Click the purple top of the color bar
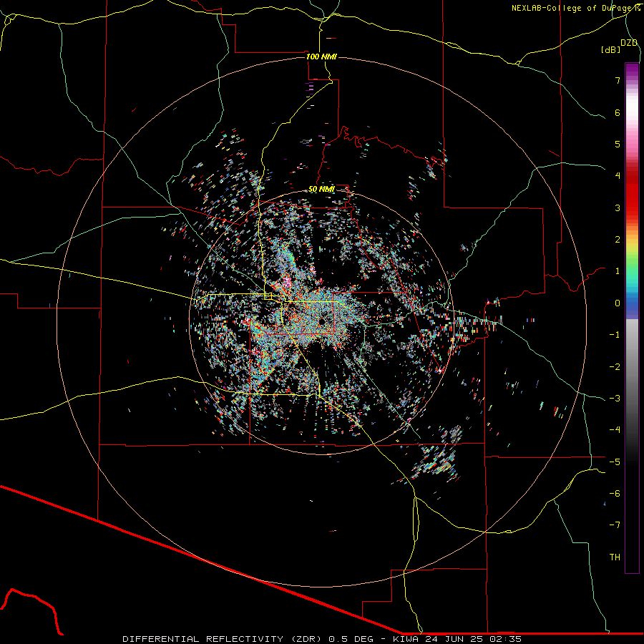Screen dimensions: 644x644 (x=632, y=70)
